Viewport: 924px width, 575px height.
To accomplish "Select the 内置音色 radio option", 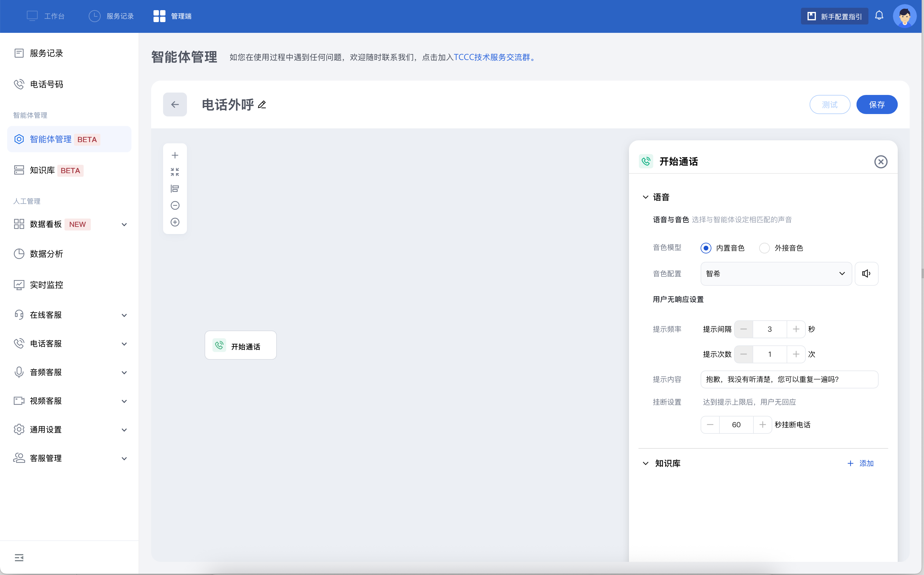I will click(x=706, y=248).
